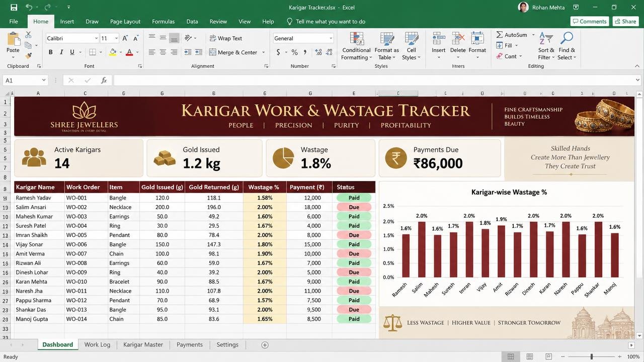
Task: Click the Align Right icon
Action: tap(174, 52)
